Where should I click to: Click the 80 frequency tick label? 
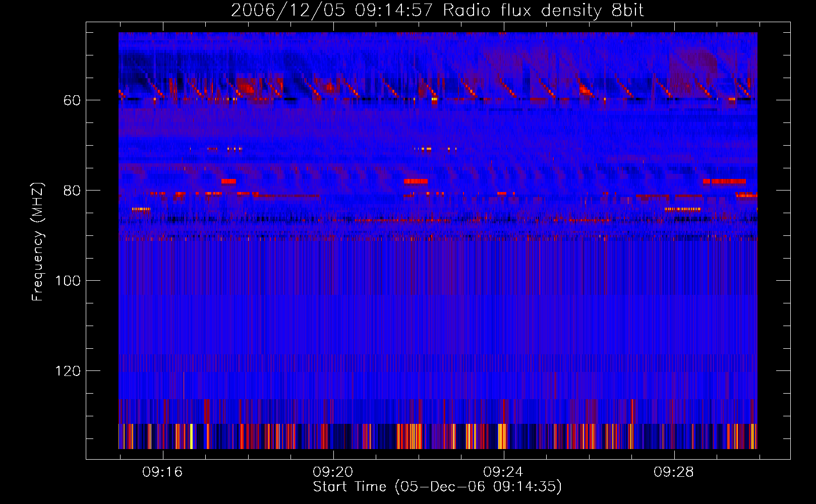[72, 191]
